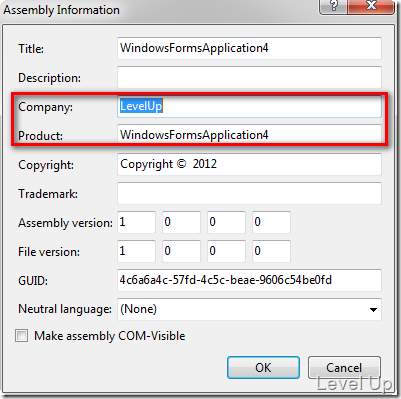Click the Product input field
401x399 pixels.
coord(249,134)
